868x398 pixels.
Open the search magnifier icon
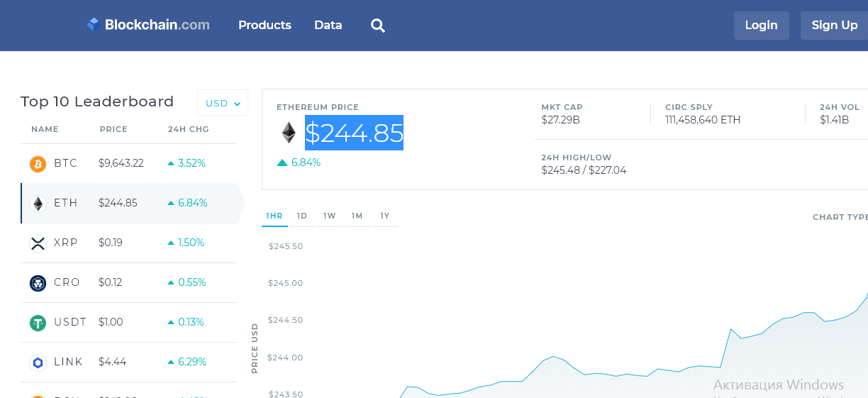pos(378,26)
